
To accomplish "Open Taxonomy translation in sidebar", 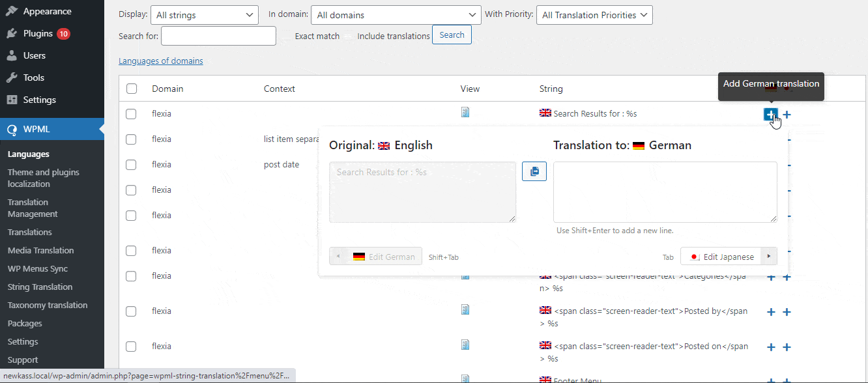I will coord(48,305).
